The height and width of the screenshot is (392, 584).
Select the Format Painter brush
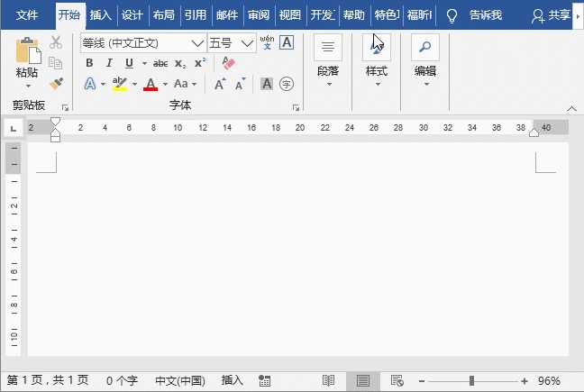click(56, 84)
